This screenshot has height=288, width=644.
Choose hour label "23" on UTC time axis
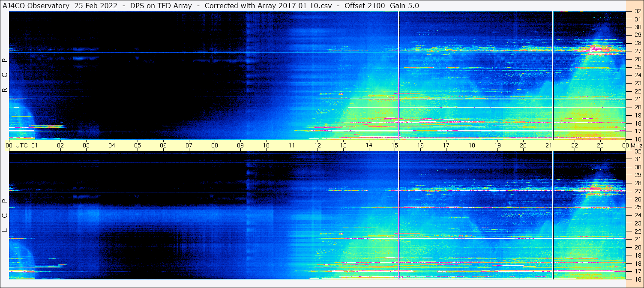(x=600, y=145)
